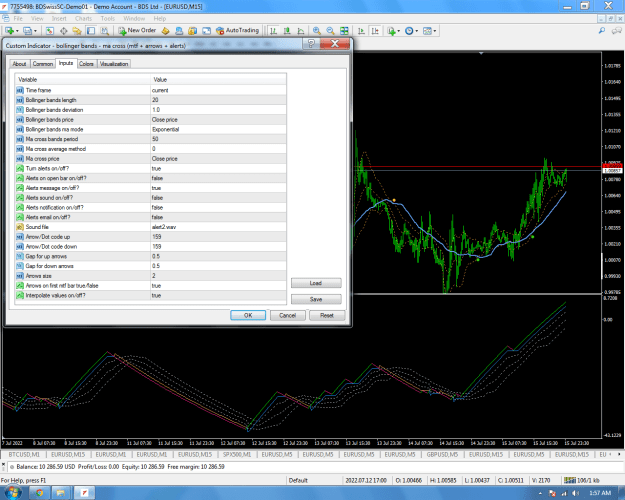Open the View menu
Viewport: 625px width, 500px height.
(37, 18)
